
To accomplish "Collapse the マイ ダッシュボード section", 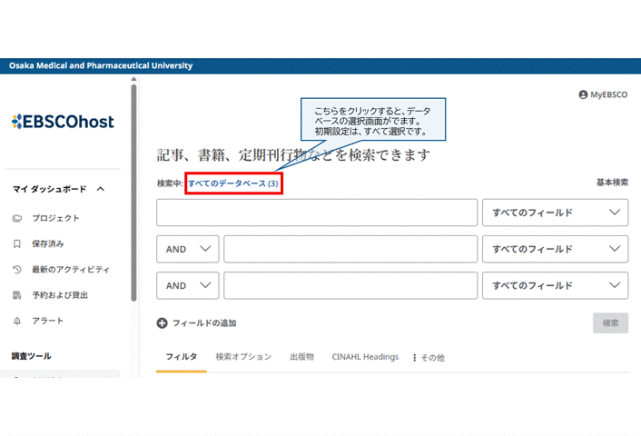I will [x=101, y=189].
